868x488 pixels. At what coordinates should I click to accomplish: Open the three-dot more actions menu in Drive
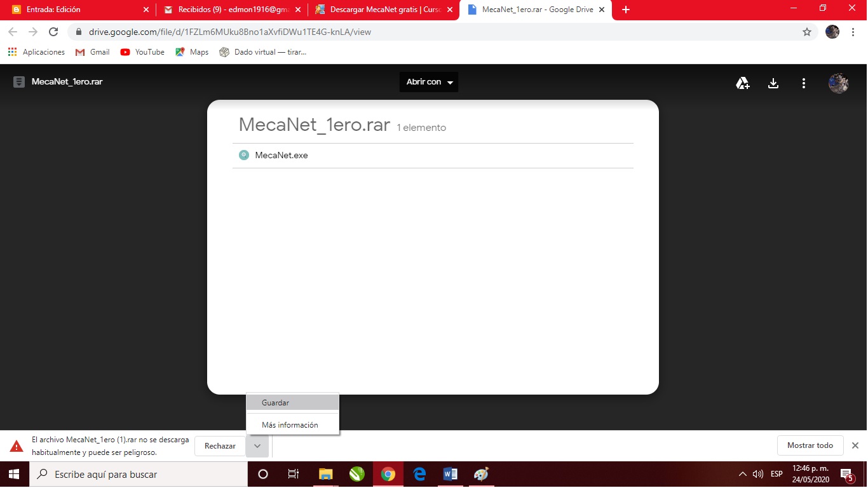click(804, 83)
